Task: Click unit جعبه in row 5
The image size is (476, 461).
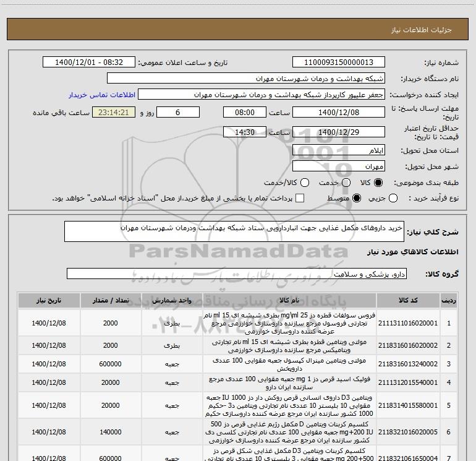Action: point(172,406)
